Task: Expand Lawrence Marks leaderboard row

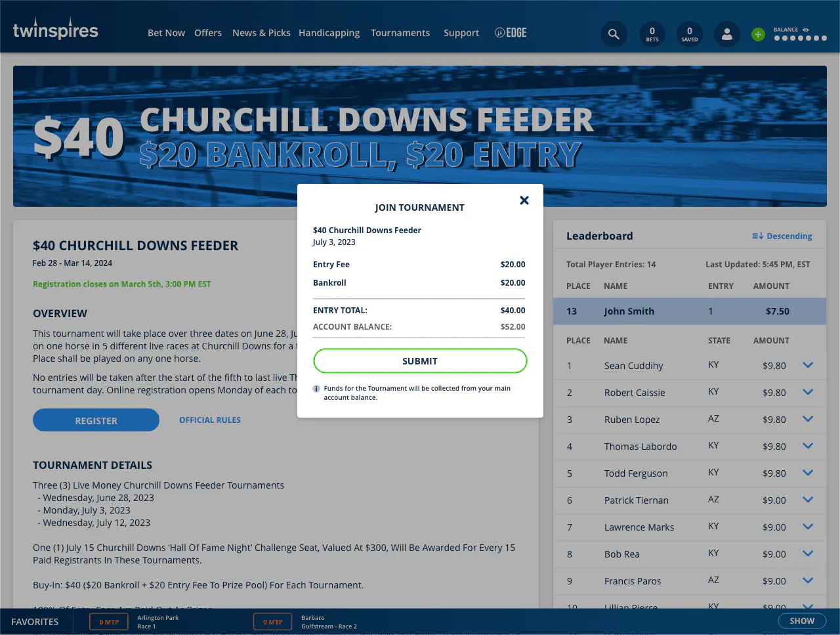Action: tap(808, 527)
